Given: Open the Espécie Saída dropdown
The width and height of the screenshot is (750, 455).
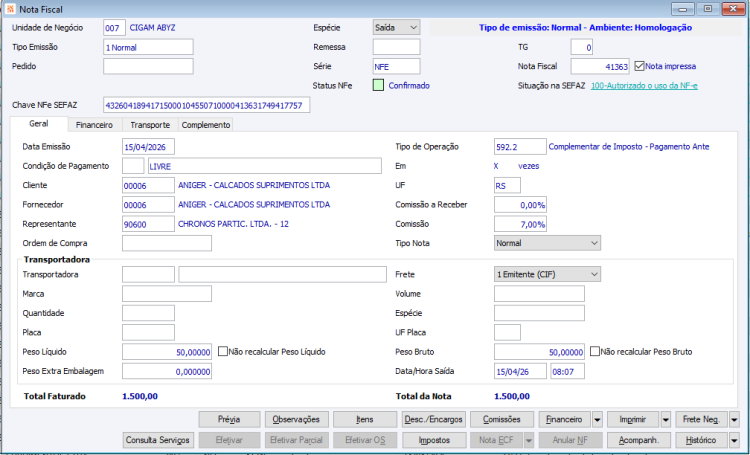Looking at the screenshot, I should [x=397, y=28].
